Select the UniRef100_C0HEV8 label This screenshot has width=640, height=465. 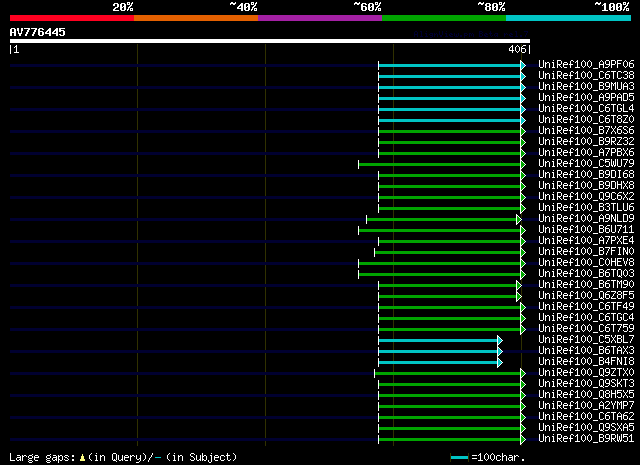pos(586,263)
